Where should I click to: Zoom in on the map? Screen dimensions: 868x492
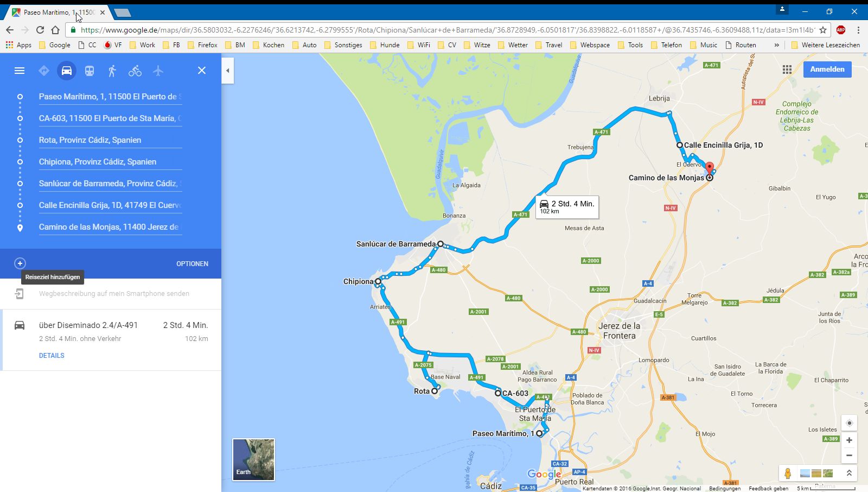[x=850, y=440]
